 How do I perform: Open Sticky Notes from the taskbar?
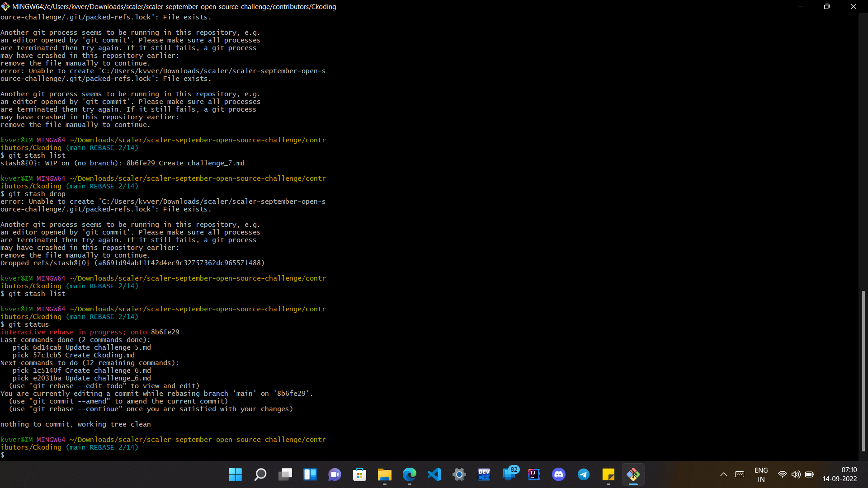[609, 474]
